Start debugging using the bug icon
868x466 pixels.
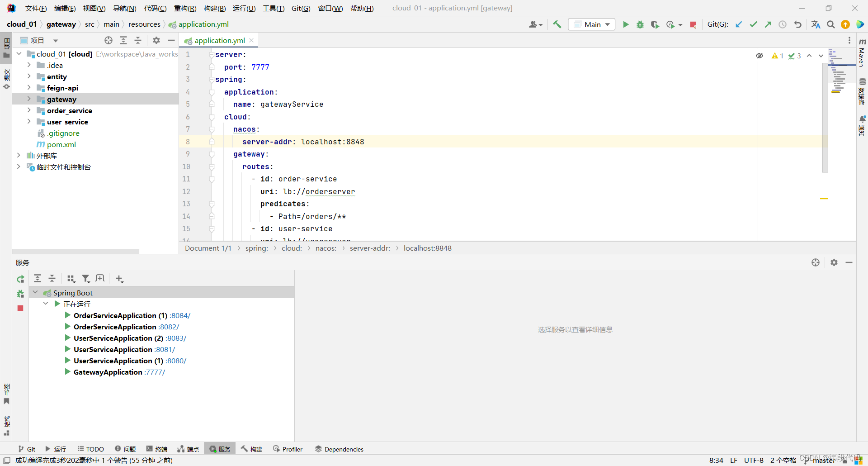click(640, 24)
